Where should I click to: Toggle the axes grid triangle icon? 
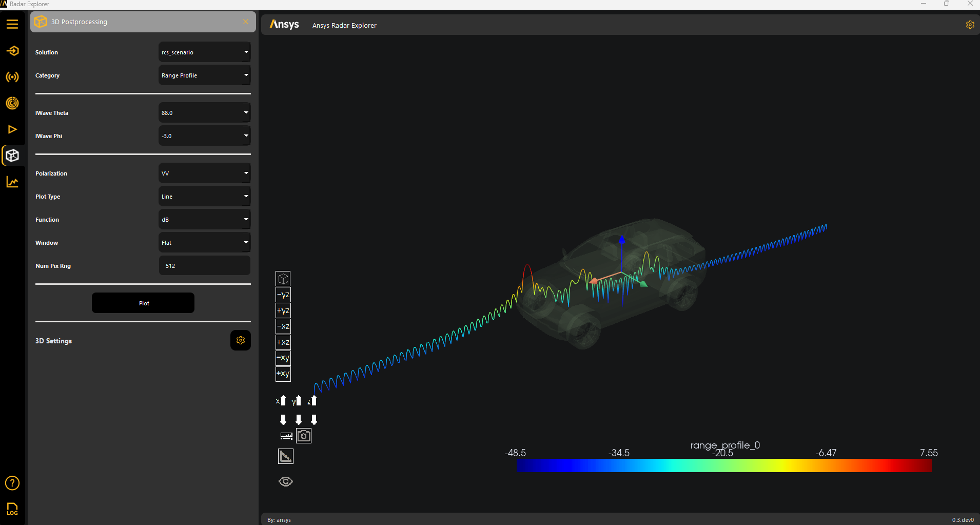286,456
